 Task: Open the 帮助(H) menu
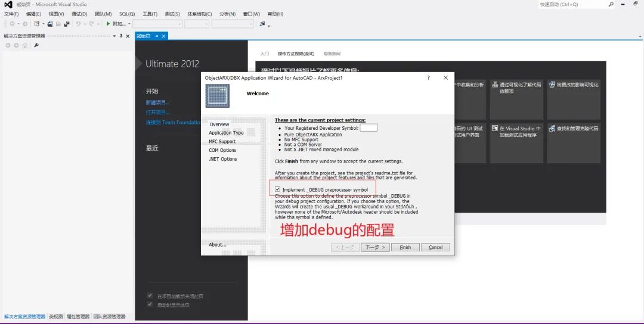point(275,14)
